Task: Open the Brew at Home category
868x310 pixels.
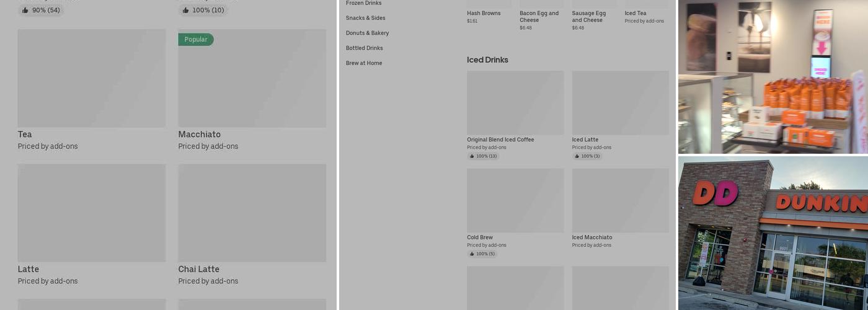Action: pyautogui.click(x=364, y=63)
